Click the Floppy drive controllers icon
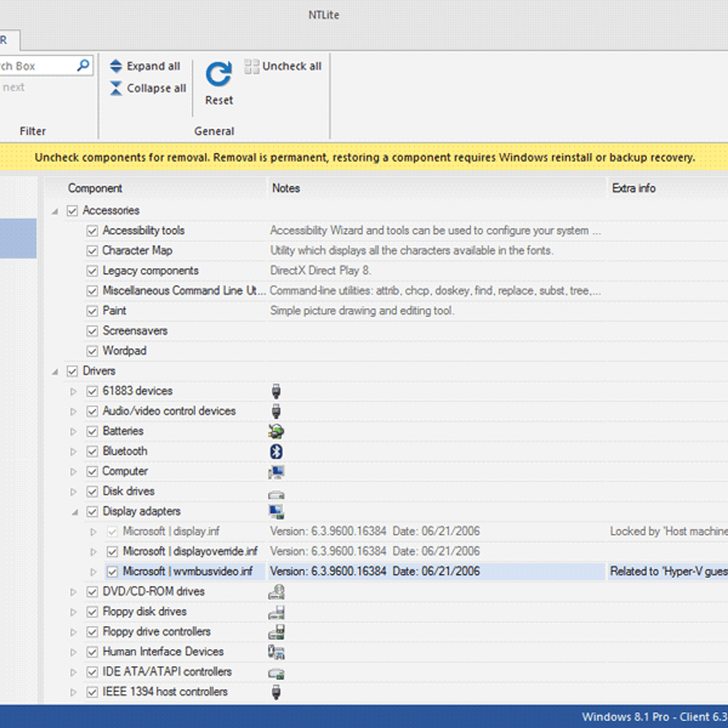728x728 pixels. 276,632
